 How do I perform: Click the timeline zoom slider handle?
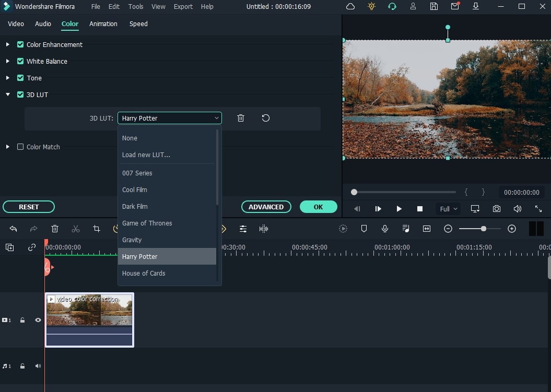(x=484, y=229)
